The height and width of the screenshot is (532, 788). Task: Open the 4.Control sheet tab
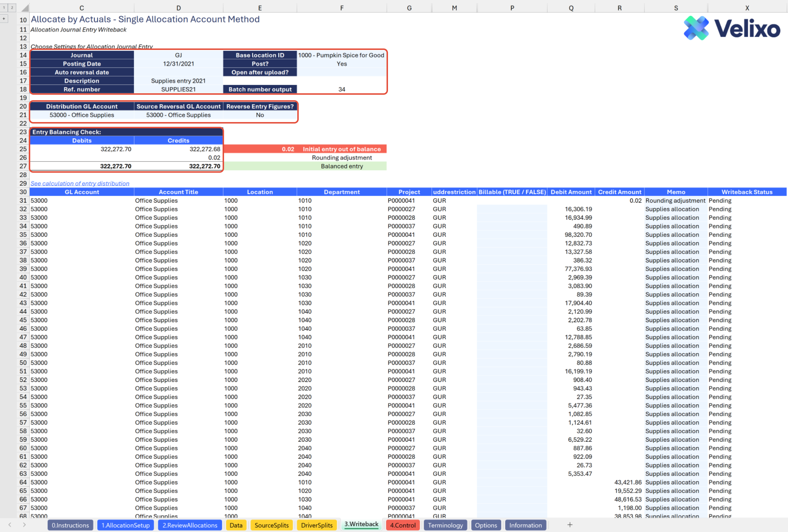(x=403, y=525)
